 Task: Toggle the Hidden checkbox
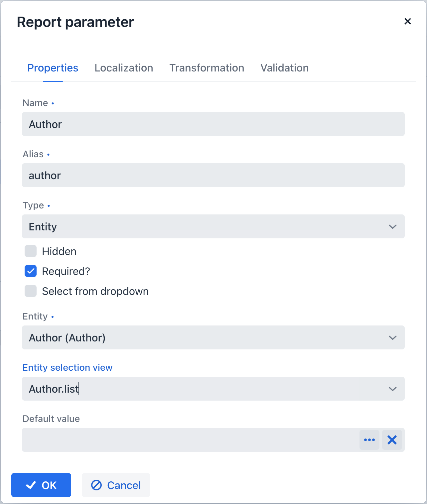[31, 251]
